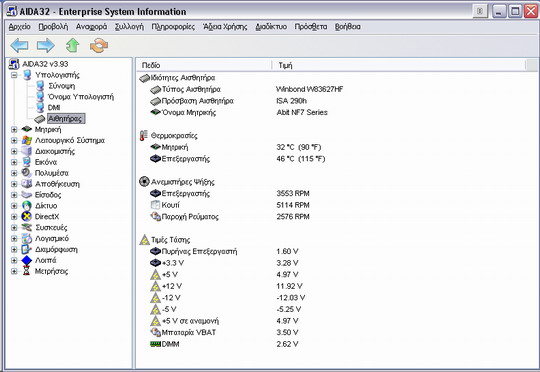
Task: Click the DirectX yellow X icon
Action: 27,216
